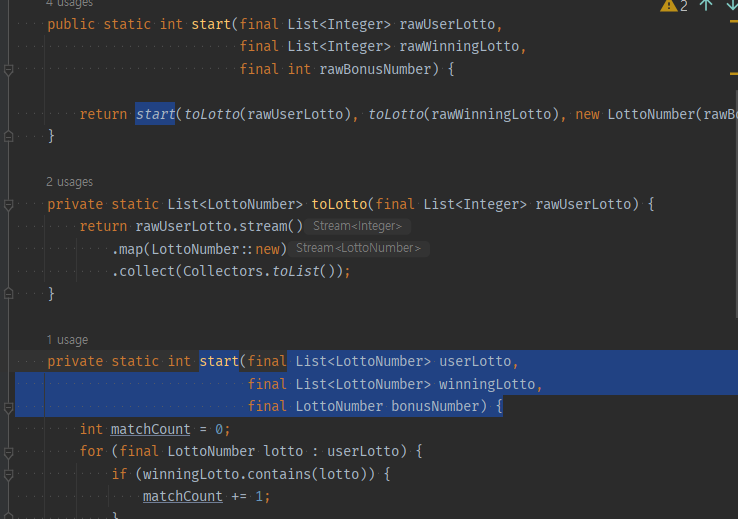Click the second yellow warning stripe on scrollbar
The height and width of the screenshot is (519, 738).
coord(734,74)
